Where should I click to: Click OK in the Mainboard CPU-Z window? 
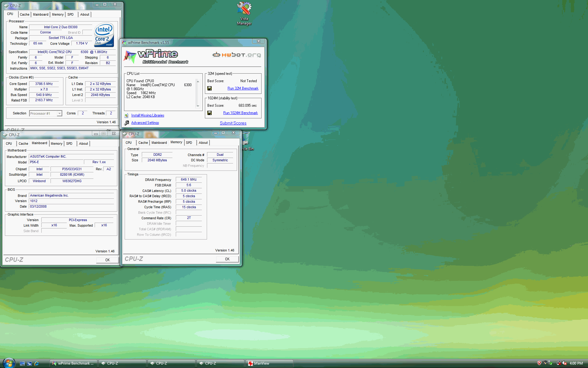pos(107,260)
